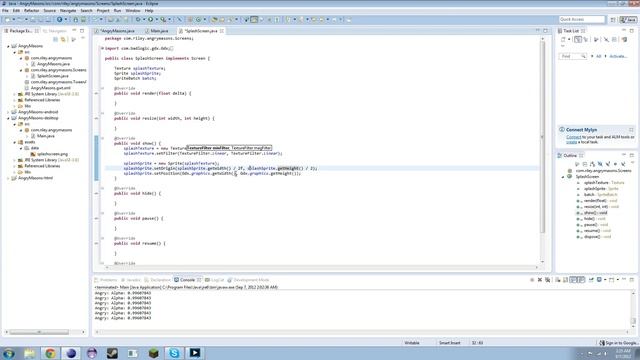
Task: Select show() method in Outline
Action: pos(595,213)
